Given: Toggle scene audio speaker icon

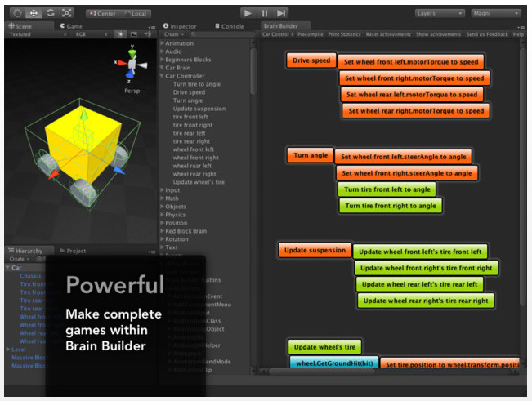Looking at the screenshot, I should (147, 34).
